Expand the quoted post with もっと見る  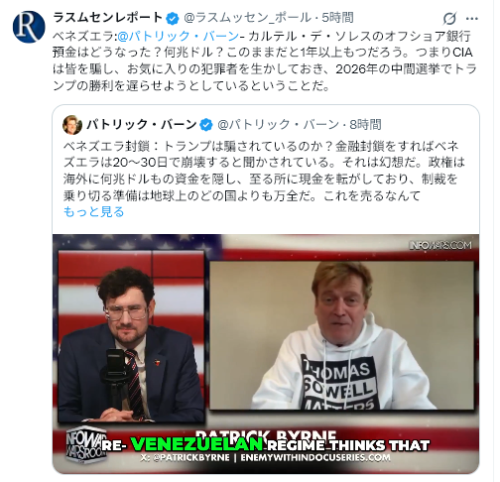click(94, 212)
